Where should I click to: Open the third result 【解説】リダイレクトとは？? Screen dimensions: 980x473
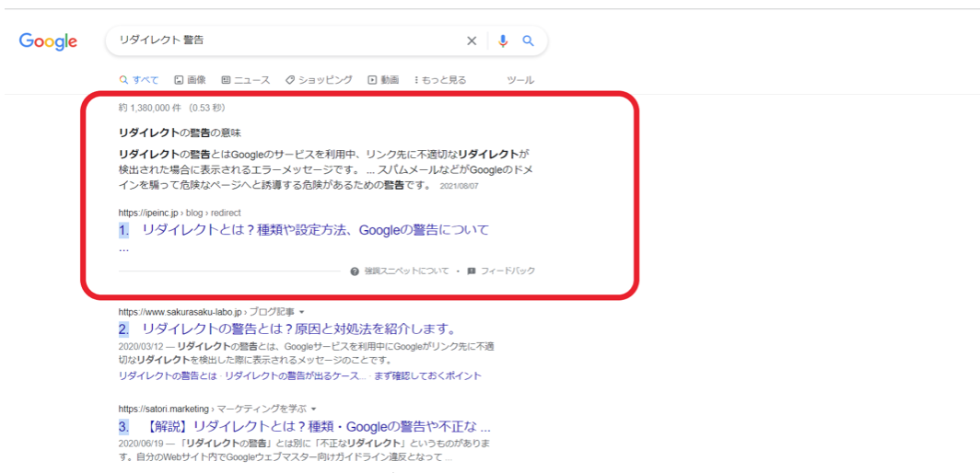point(317,427)
